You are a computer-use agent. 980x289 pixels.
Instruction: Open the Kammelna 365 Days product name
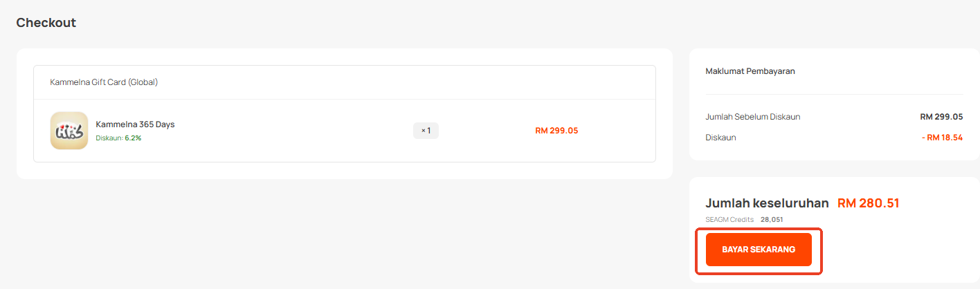[x=135, y=124]
